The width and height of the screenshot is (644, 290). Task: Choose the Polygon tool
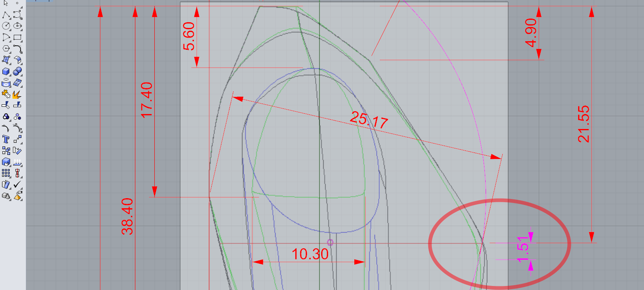(6, 49)
